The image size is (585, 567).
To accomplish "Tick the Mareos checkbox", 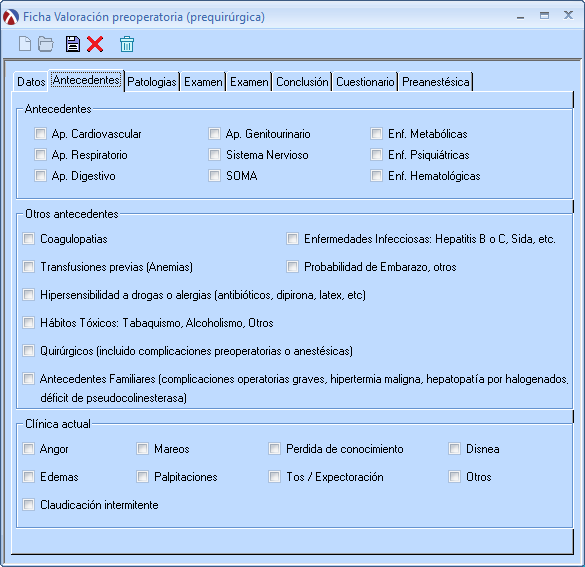I will click(143, 448).
